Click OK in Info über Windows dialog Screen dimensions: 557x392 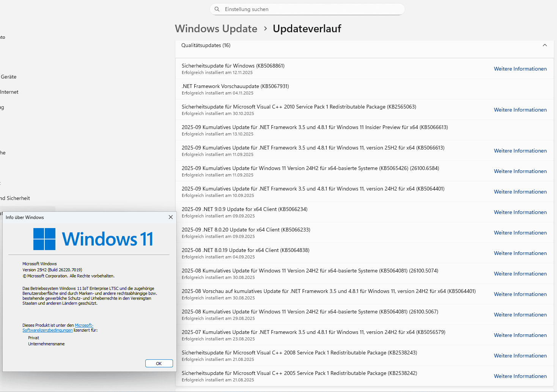159,364
